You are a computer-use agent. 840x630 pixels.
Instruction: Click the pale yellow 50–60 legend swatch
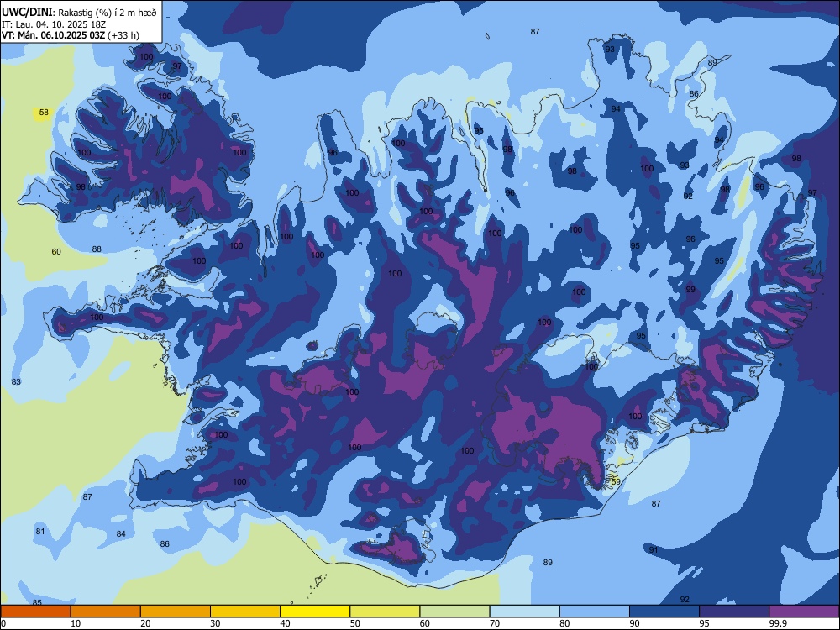tap(385, 612)
